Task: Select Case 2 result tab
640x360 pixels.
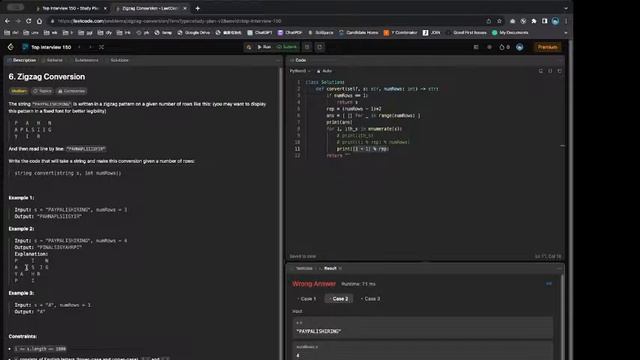Action: click(x=339, y=299)
